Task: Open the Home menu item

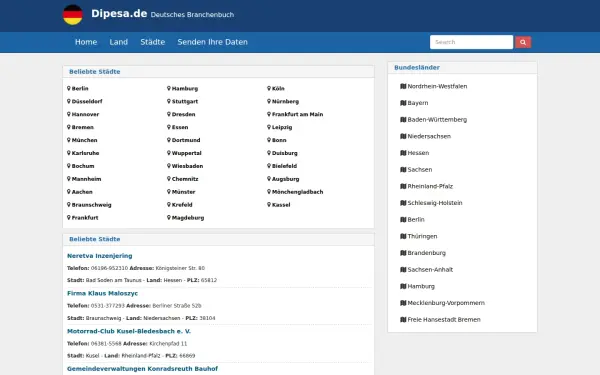Action: coord(86,42)
